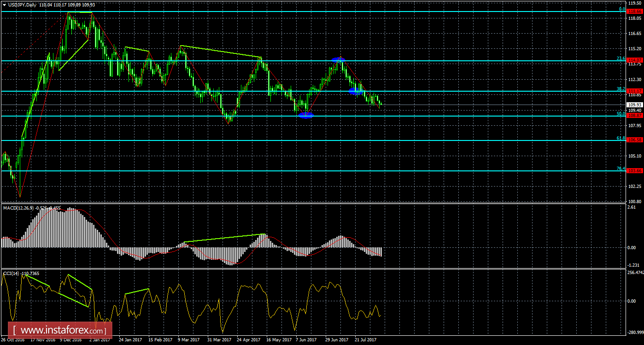
Task: Click the blue ellipse marker at the 38.2 level
Action: point(355,91)
